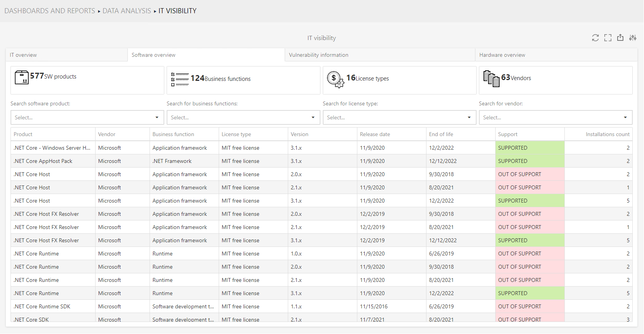The width and height of the screenshot is (644, 334).
Task: Expand the business functions search dropdown
Action: (x=243, y=117)
